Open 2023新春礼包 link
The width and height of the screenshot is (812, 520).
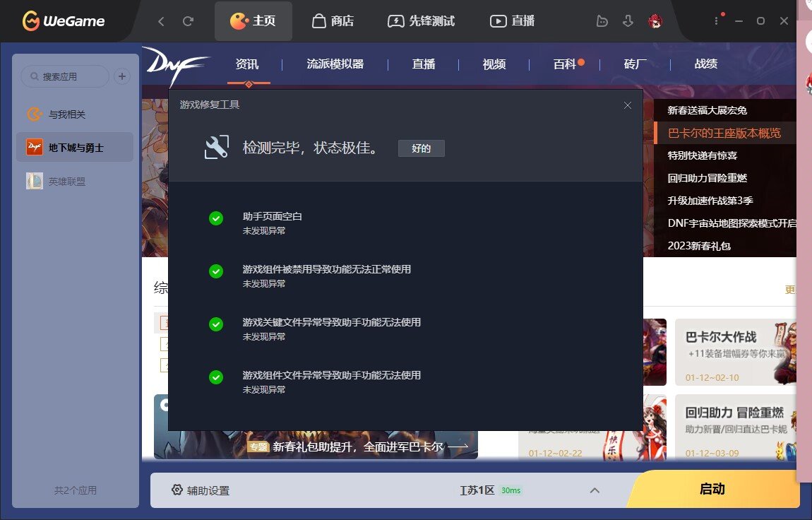699,246
